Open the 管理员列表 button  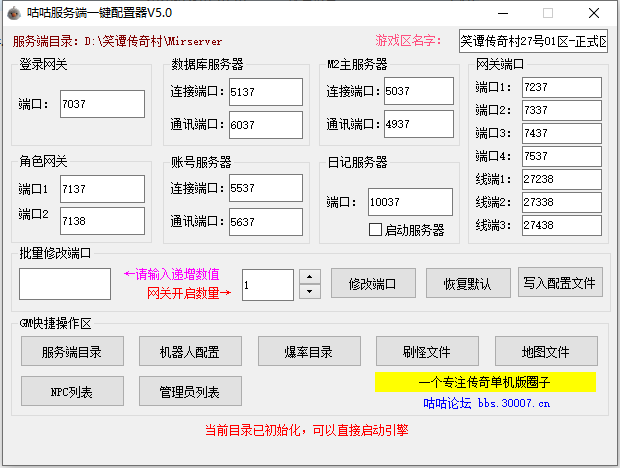190,391
